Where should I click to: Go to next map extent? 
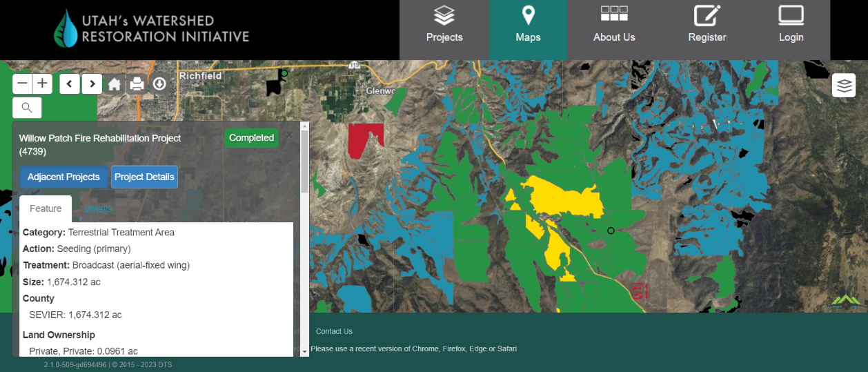[92, 84]
